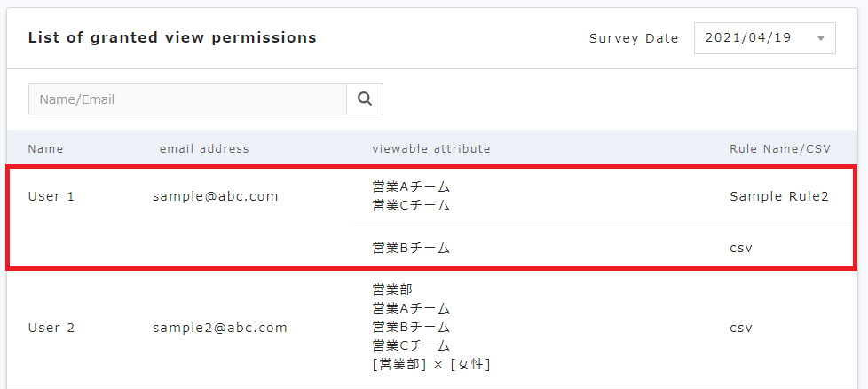Viewport: 868px width, 389px height.
Task: Click the Survey Date dropdown arrow
Action: pyautogui.click(x=820, y=38)
